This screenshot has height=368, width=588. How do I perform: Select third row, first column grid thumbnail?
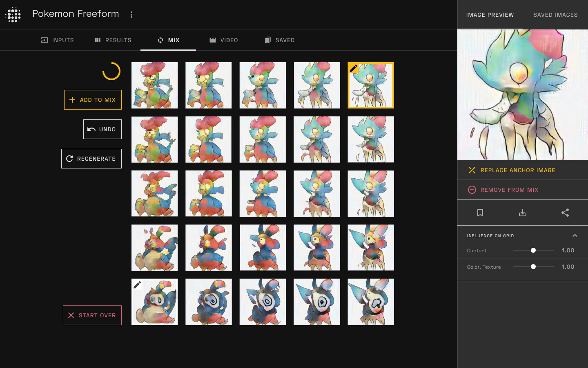coord(155,194)
